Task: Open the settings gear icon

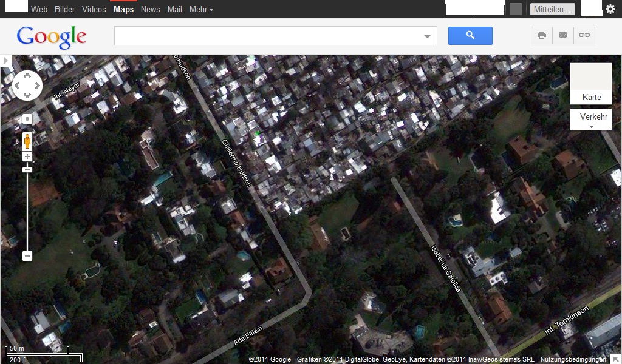Action: [610, 9]
